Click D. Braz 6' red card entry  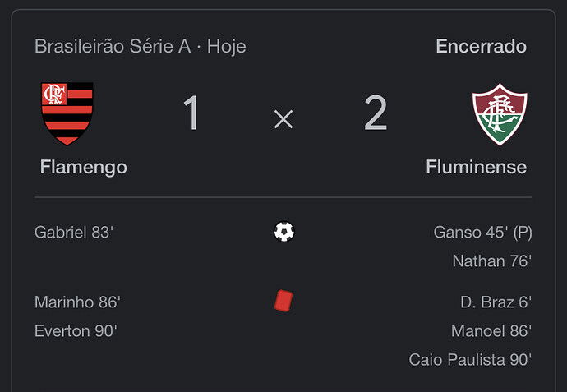(496, 302)
